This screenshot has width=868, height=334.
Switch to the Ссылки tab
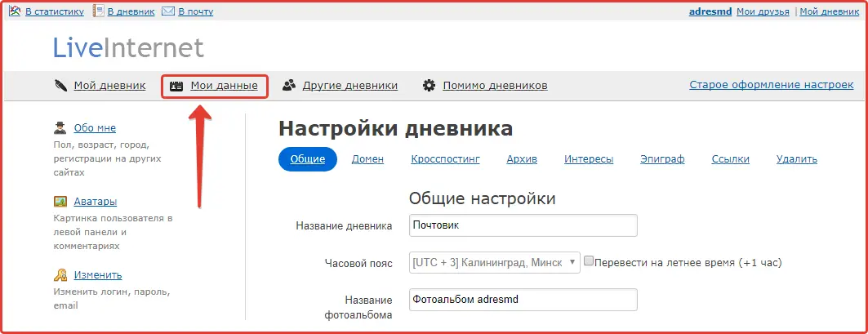tap(730, 159)
